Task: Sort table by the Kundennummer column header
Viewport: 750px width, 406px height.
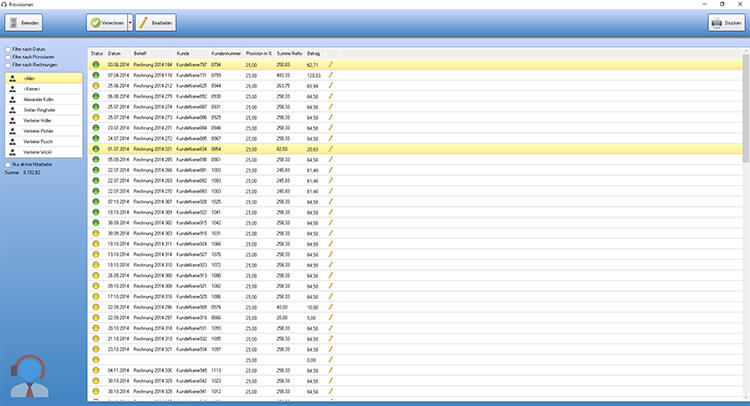Action: pyautogui.click(x=226, y=54)
